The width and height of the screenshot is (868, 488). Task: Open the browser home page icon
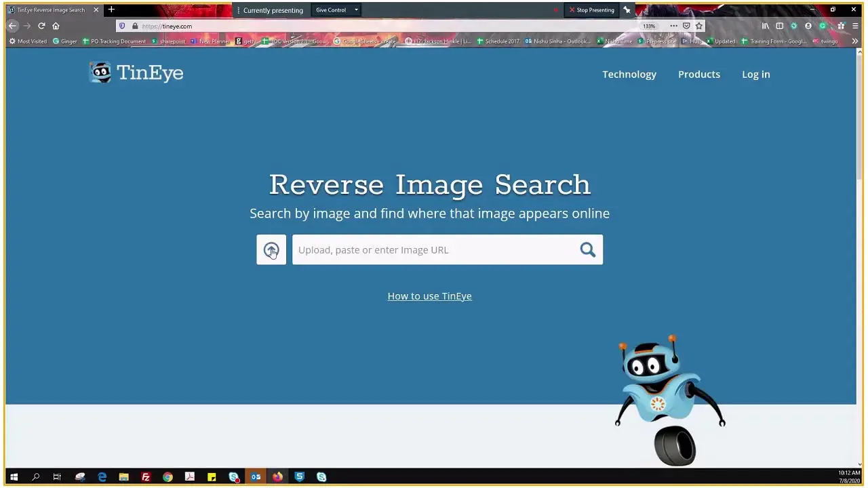56,26
